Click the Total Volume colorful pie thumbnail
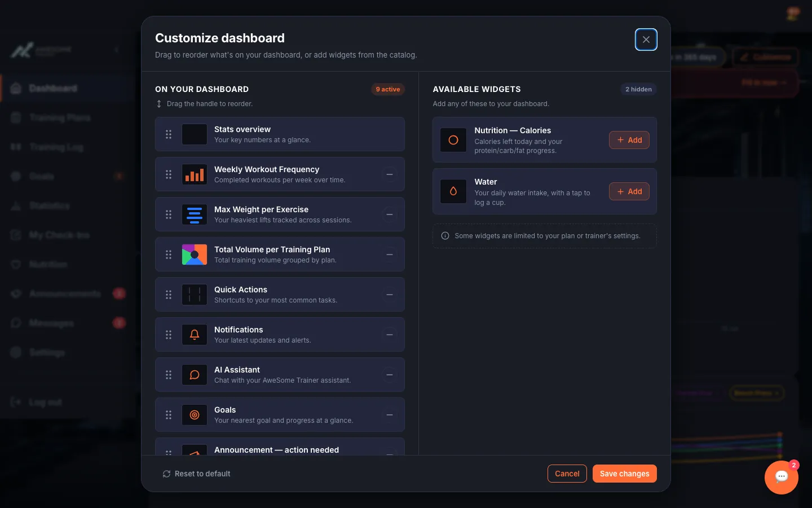Image resolution: width=812 pixels, height=508 pixels. [x=195, y=255]
